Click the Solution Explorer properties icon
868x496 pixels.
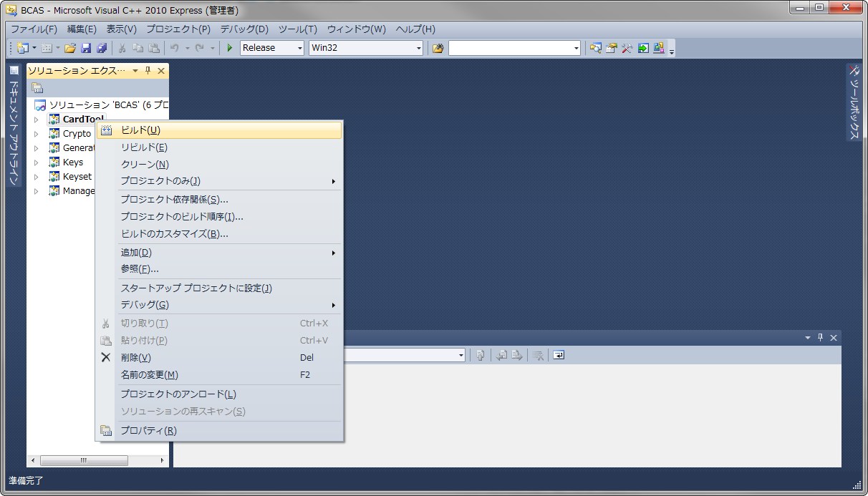pos(37,88)
